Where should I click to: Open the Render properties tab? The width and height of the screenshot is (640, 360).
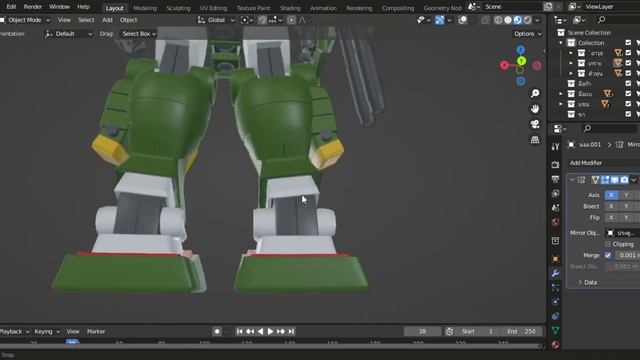point(555,165)
